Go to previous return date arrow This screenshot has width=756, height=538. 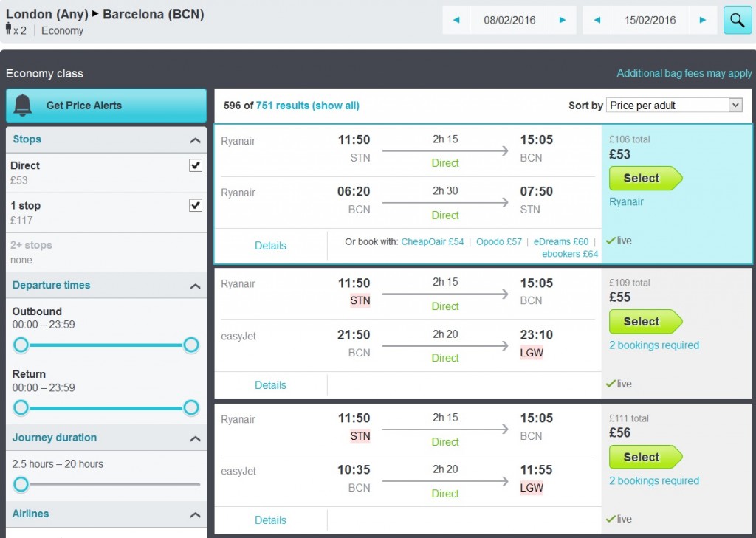[597, 20]
